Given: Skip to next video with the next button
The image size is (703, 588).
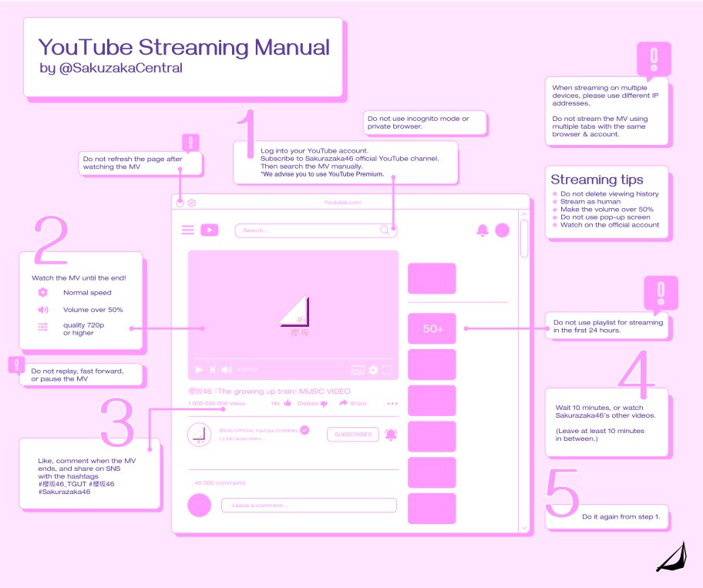Looking at the screenshot, I should 213,370.
